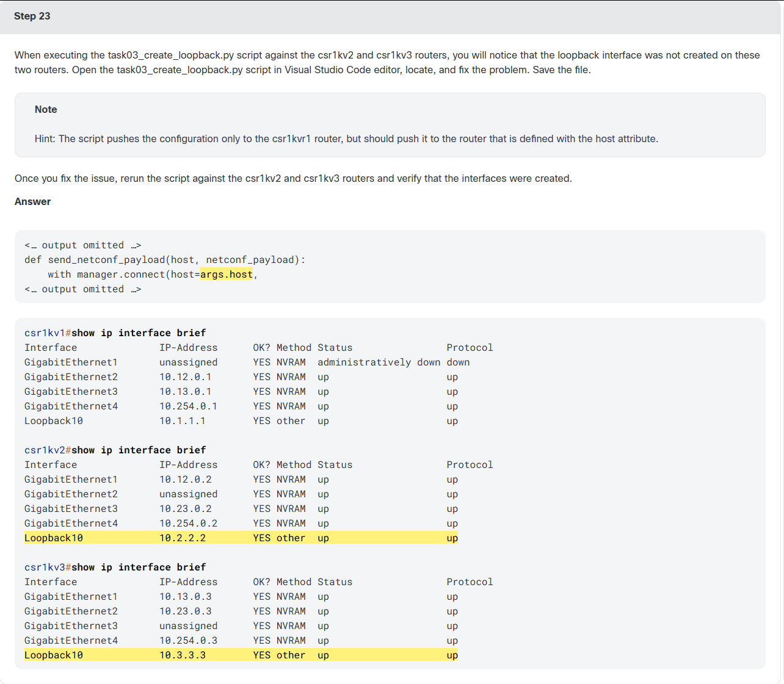784x684 pixels.
Task: Click IP address 10.12.0.2
Action: (x=186, y=480)
